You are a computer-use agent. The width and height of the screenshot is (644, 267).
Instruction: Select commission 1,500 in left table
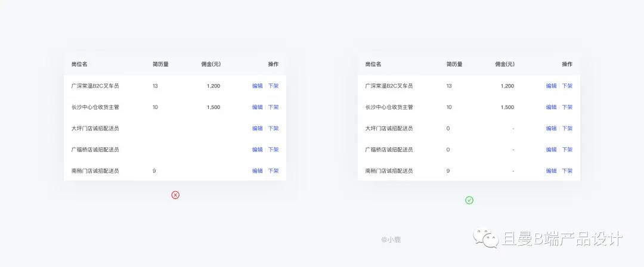tap(213, 107)
